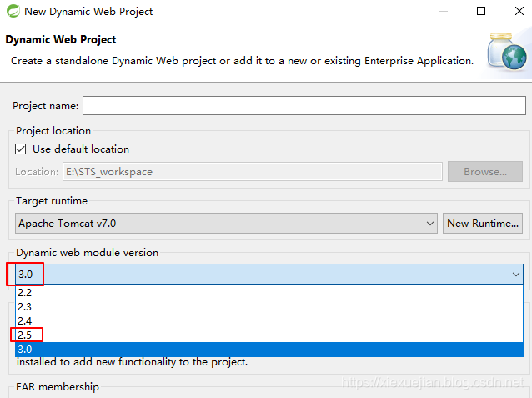Select version 2.3 from the list
Screen dimensions: 532x398
[25, 307]
